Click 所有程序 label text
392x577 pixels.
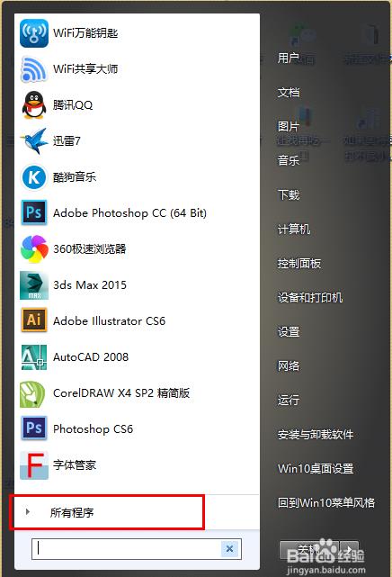pos(72,512)
